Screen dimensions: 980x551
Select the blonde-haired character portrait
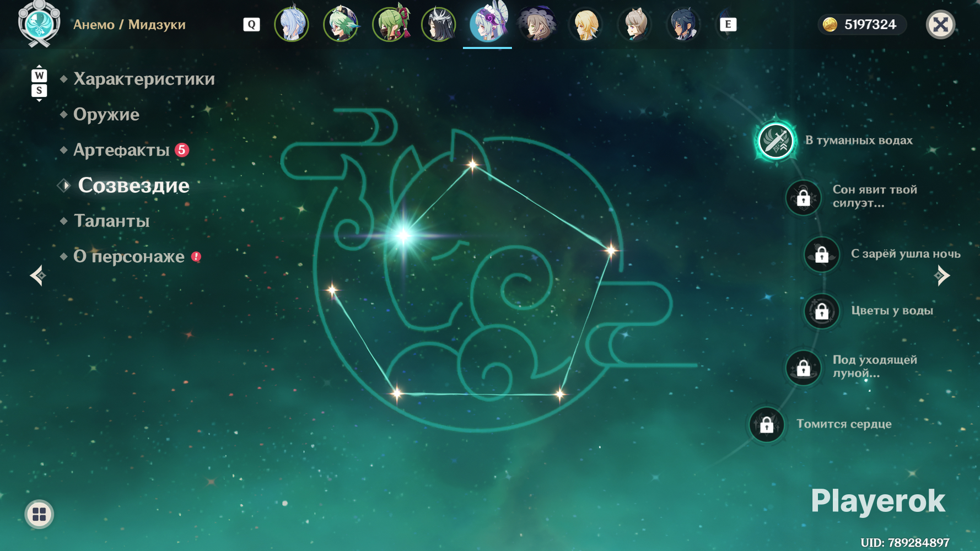[x=585, y=24]
